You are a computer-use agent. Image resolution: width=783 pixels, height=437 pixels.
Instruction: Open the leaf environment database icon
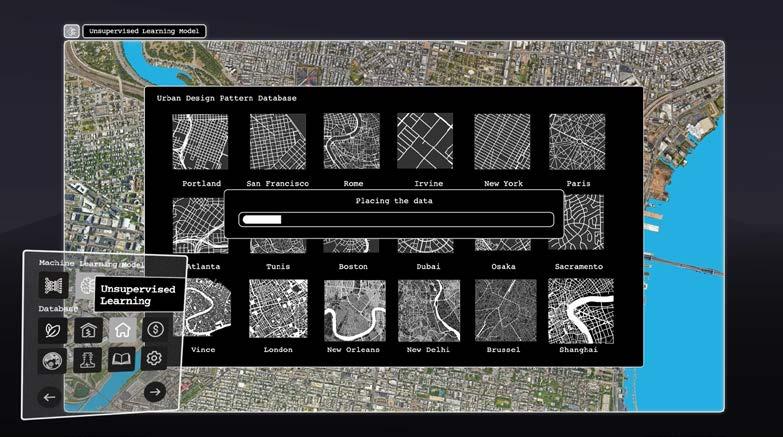coord(52,331)
